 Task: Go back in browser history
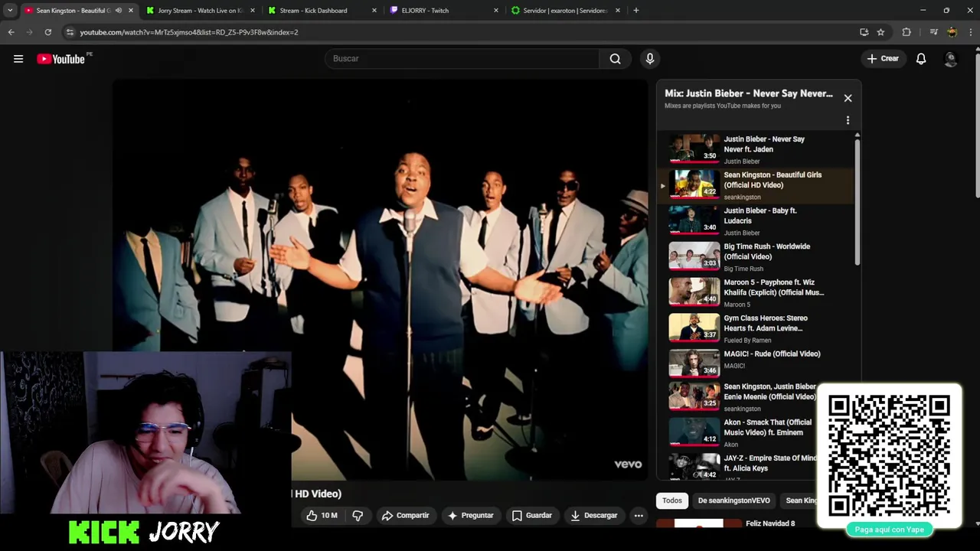pos(11,32)
